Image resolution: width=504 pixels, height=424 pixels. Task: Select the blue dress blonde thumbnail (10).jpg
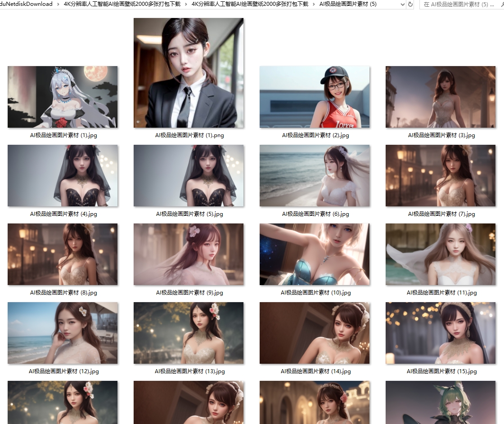click(315, 254)
